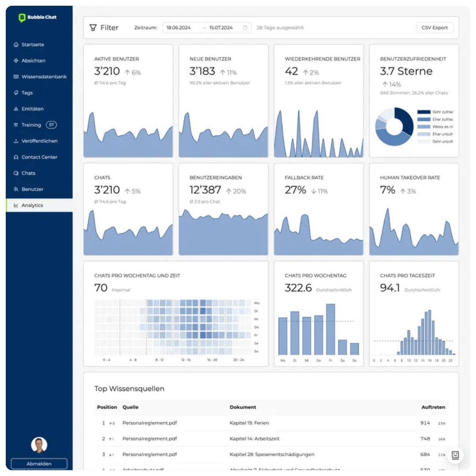
Task: Click the Filter funnel icon
Action: (93, 28)
